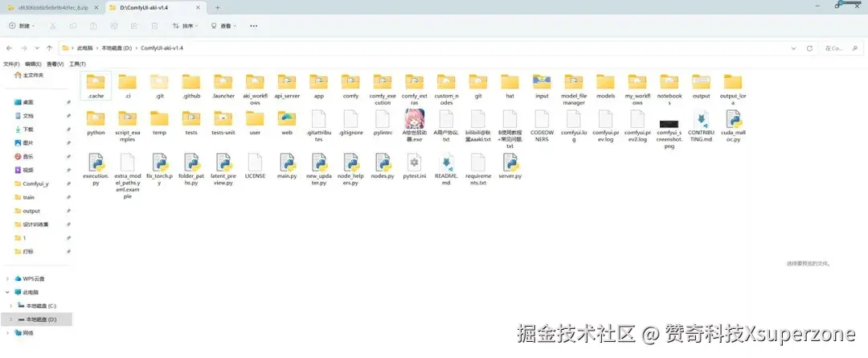Select the requirements.txt file
Screen dimensions: 868x358
click(x=477, y=170)
